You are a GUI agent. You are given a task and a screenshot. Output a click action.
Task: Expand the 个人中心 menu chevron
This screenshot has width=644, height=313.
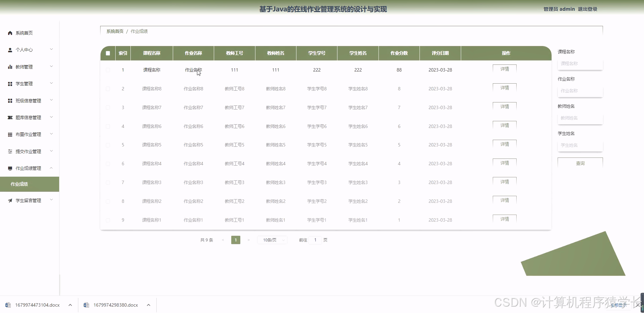[x=51, y=49]
